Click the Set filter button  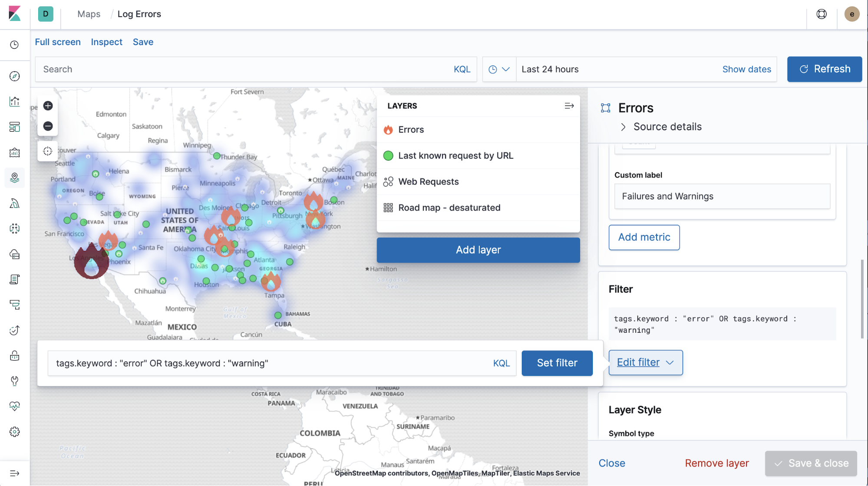[557, 363]
